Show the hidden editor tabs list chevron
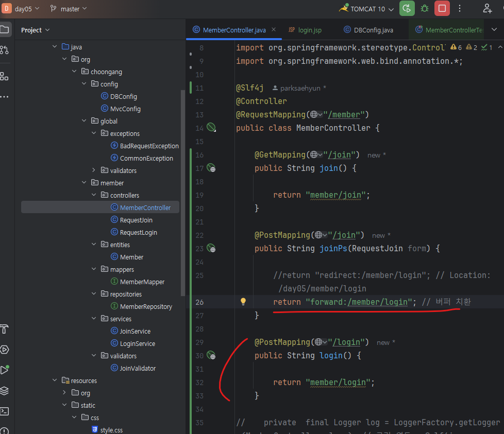 click(x=494, y=29)
